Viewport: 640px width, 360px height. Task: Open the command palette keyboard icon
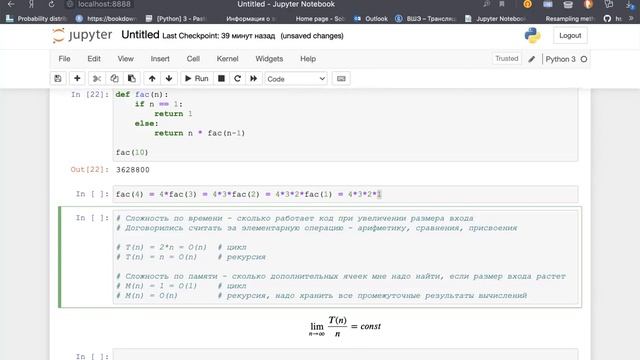(x=341, y=78)
